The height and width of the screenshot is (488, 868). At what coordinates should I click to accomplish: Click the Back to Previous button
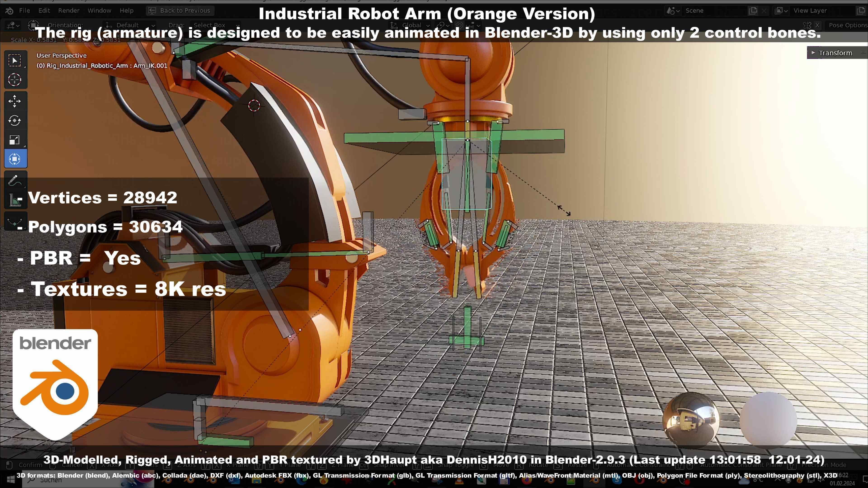[x=180, y=10]
